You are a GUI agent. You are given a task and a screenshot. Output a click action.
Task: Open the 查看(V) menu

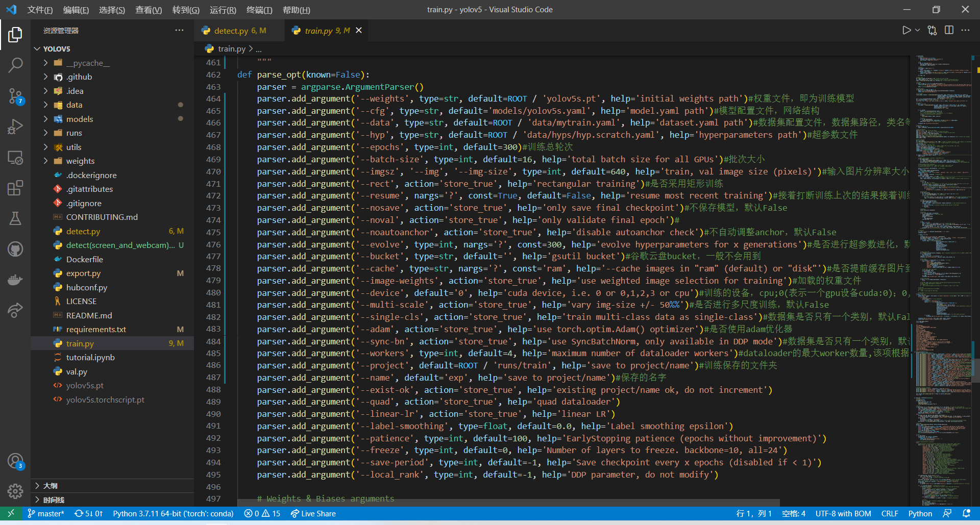point(149,10)
